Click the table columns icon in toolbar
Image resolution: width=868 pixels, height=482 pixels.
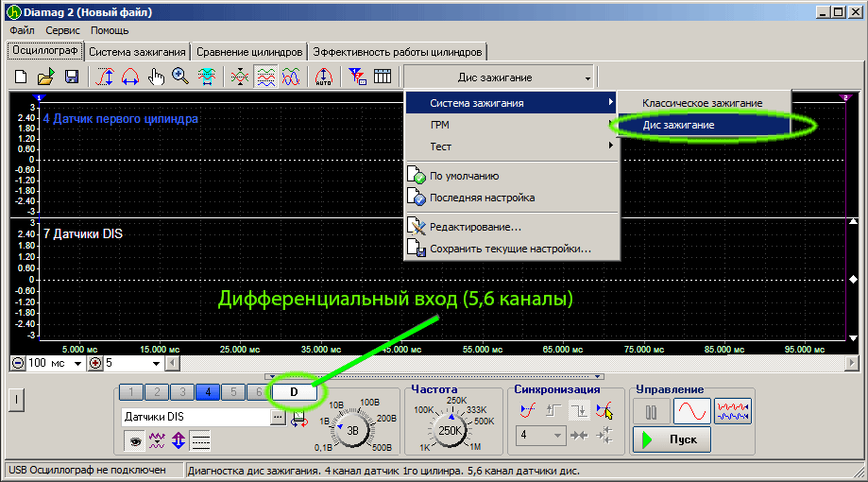383,77
